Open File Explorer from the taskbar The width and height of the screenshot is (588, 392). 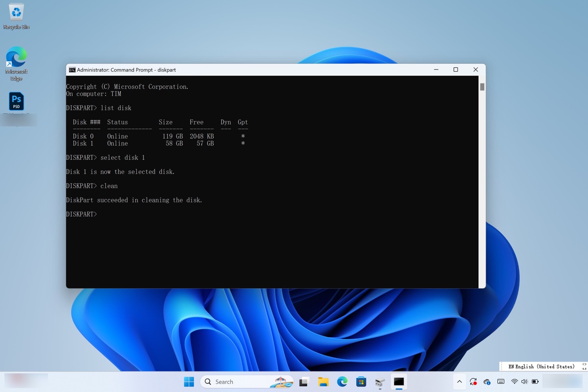click(x=323, y=381)
